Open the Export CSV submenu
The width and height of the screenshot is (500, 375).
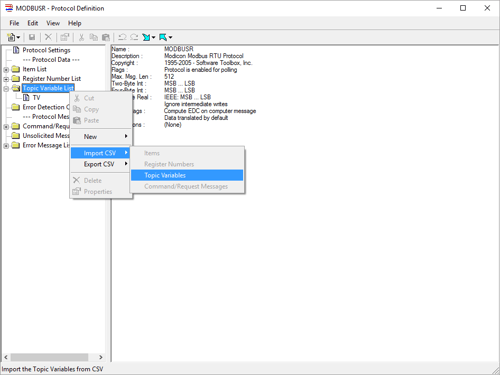(101, 164)
